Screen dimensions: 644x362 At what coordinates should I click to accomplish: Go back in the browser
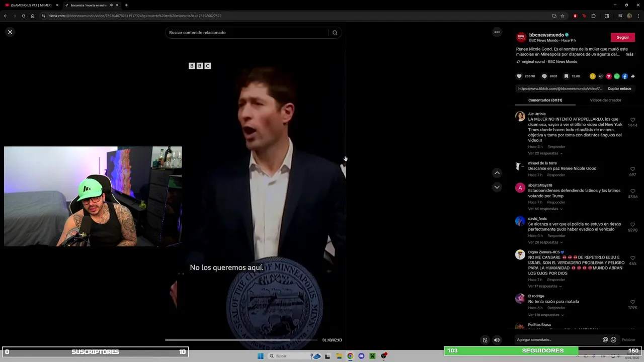5,16
